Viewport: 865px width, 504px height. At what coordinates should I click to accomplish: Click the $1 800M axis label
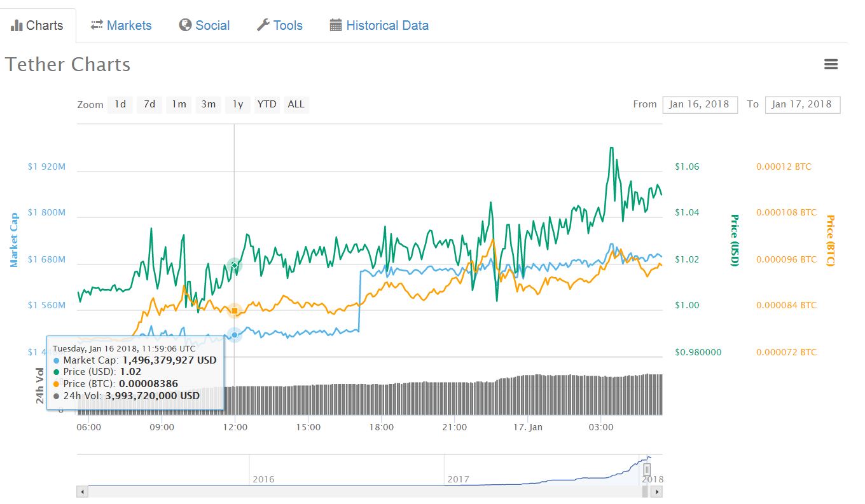[x=46, y=212]
